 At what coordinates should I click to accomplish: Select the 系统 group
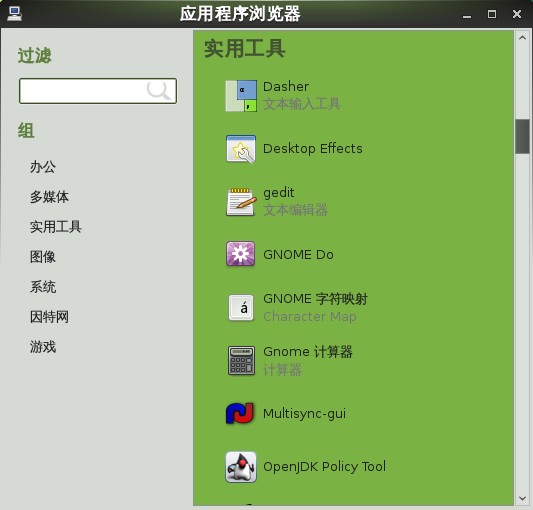[x=43, y=287]
